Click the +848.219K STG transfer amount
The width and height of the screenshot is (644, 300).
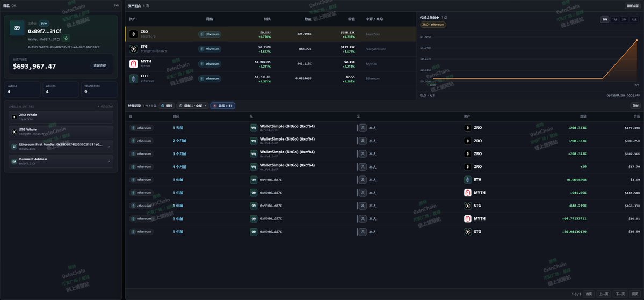577,206
